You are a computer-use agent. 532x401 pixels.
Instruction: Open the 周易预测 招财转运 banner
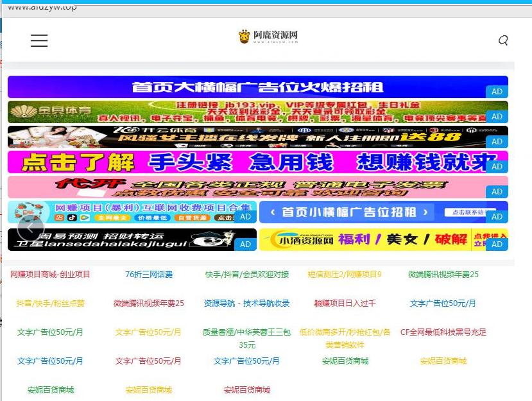pyautogui.click(x=132, y=239)
